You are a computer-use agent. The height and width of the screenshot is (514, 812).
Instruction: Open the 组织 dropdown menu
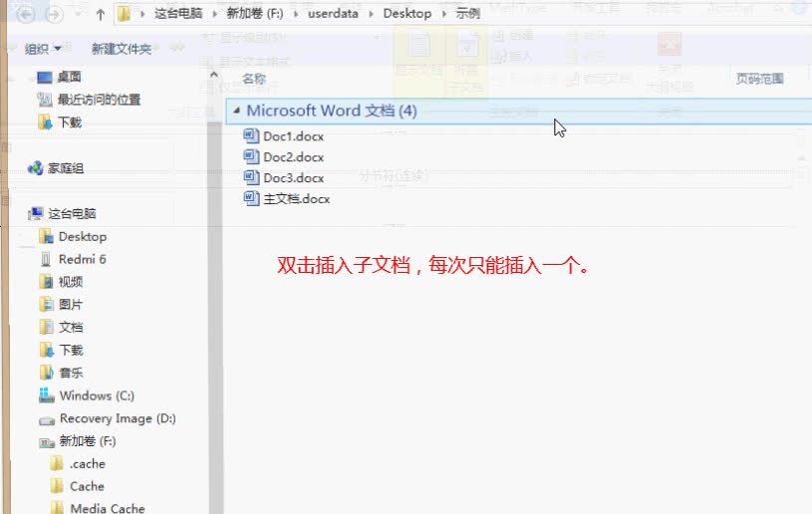pos(43,49)
